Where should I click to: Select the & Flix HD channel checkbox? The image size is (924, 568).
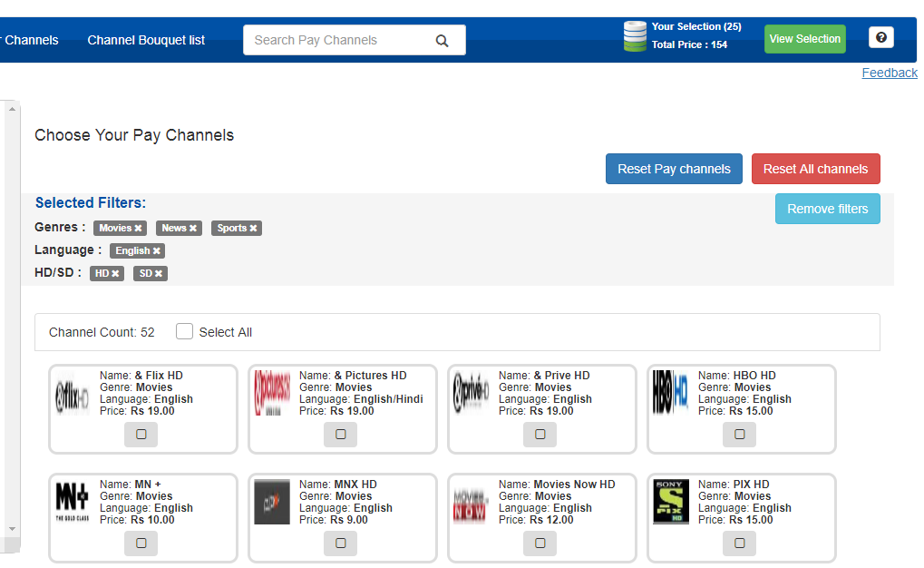(141, 435)
